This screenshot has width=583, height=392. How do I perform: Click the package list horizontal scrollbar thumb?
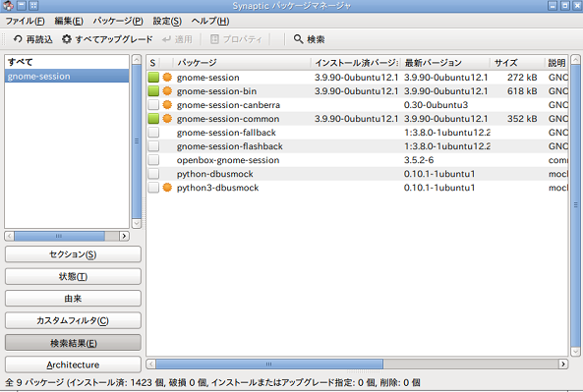(x=269, y=364)
